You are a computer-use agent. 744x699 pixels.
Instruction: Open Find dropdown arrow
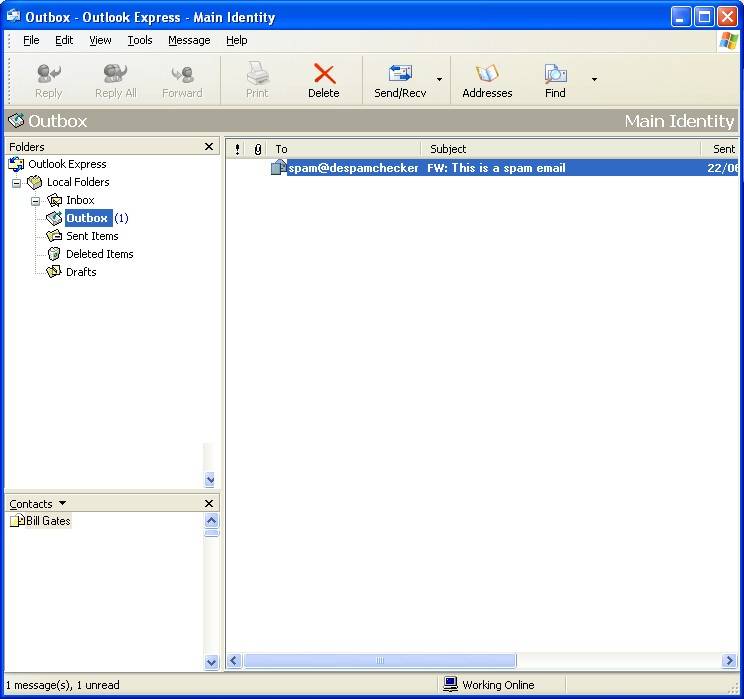[x=594, y=79]
